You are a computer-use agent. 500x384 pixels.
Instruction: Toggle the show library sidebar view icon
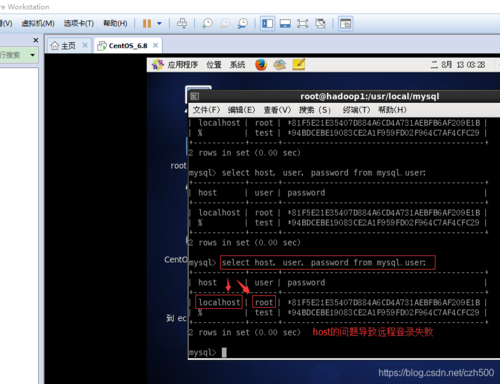pos(267,24)
